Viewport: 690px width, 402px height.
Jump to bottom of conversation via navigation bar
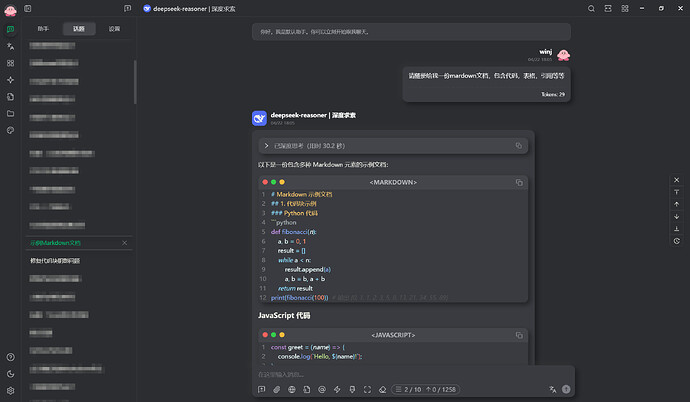677,229
